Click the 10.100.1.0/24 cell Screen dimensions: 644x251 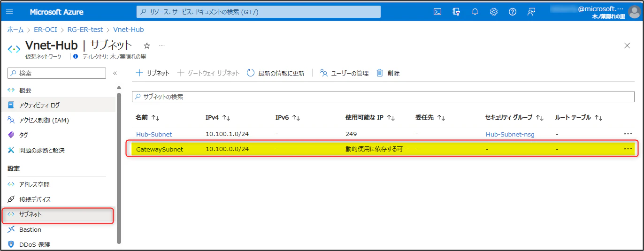tap(227, 134)
